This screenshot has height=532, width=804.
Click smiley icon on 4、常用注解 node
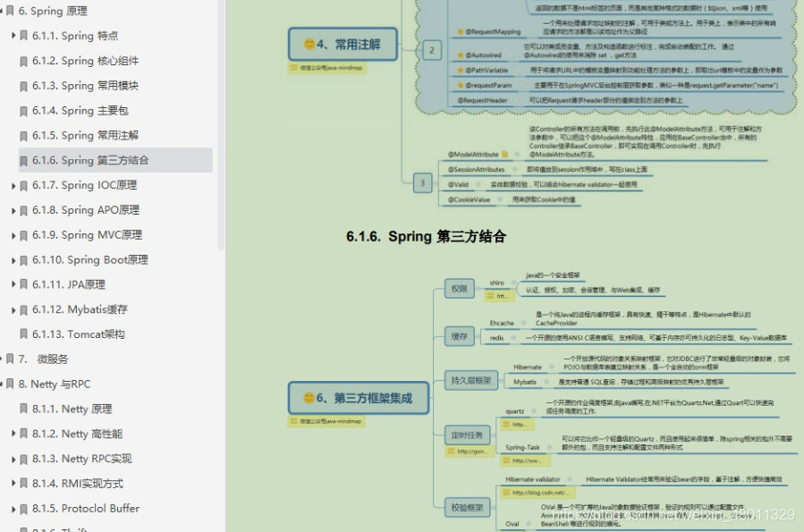(309, 44)
